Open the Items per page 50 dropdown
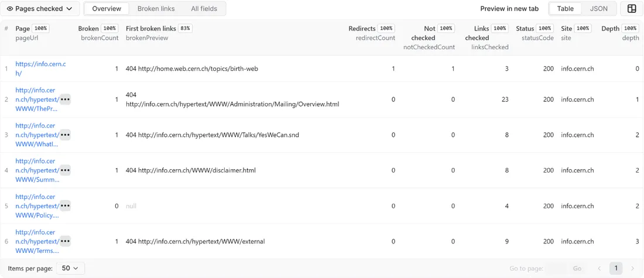Image resolution: width=644 pixels, height=278 pixels. pyautogui.click(x=70, y=268)
